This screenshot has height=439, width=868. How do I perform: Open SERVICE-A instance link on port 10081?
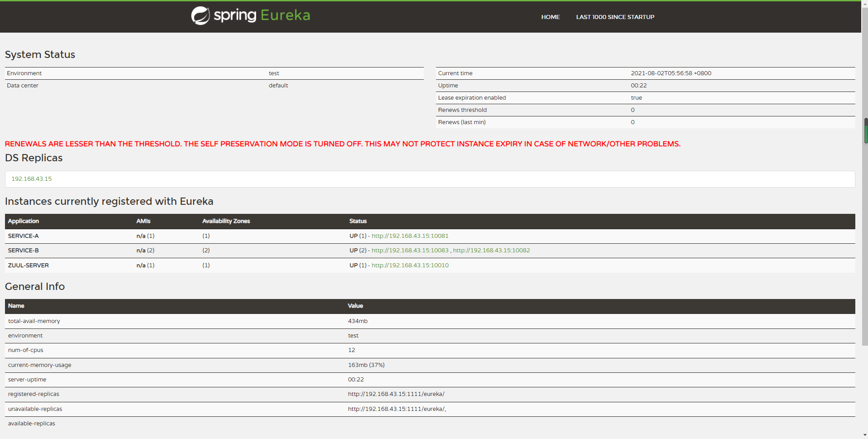click(x=410, y=236)
